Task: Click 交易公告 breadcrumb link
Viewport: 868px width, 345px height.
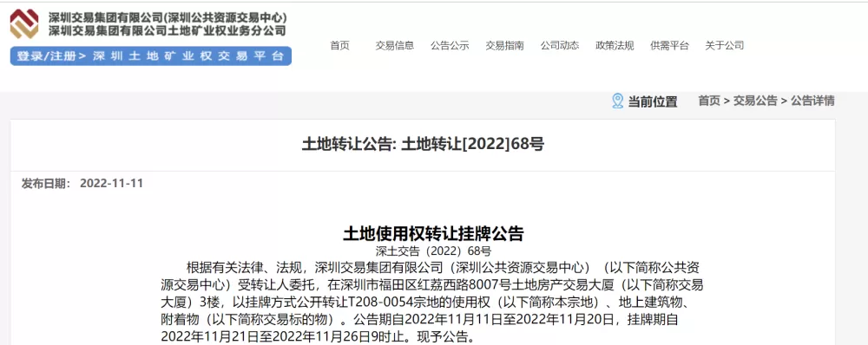Action: [756, 101]
